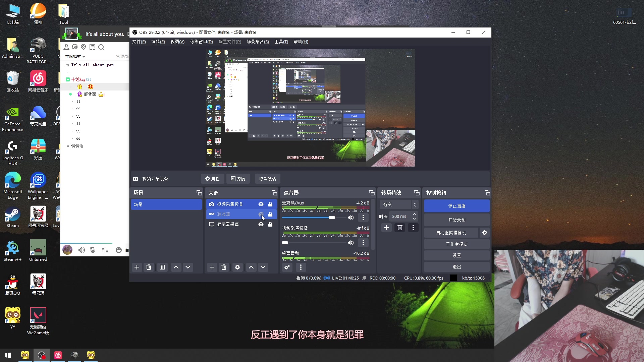This screenshot has height=362, width=644.
Task: Click the 转场特效 add button icon
Action: click(386, 228)
